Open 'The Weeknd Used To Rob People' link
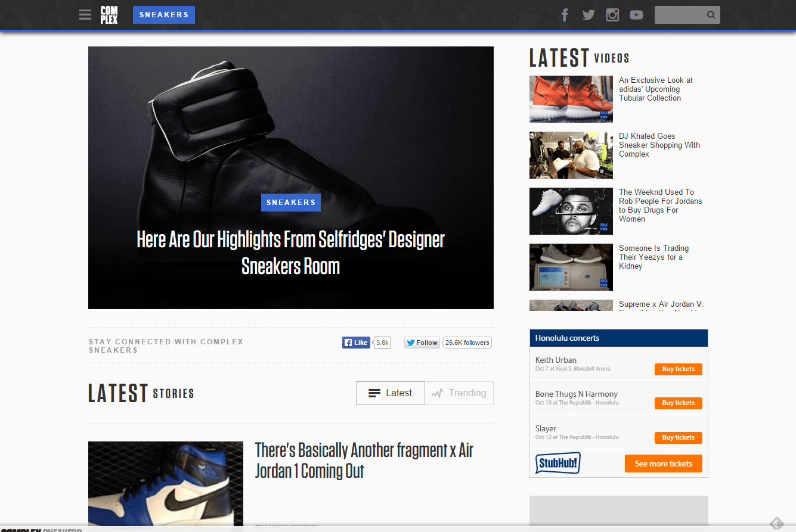Screen dimensions: 796x532 pyautogui.click(x=661, y=206)
